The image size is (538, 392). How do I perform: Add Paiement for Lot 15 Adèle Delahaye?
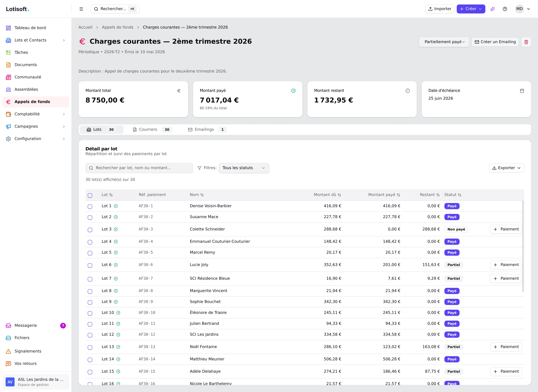[x=506, y=372]
